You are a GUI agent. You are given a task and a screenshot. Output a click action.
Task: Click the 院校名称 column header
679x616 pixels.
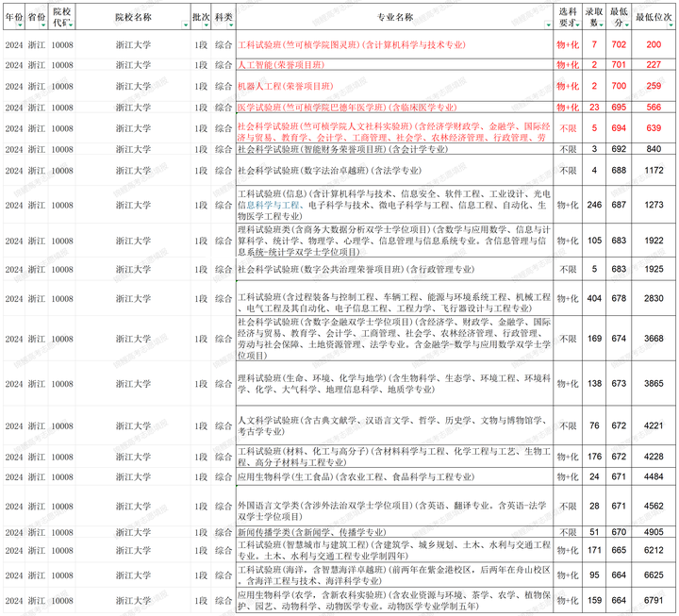[x=133, y=17]
